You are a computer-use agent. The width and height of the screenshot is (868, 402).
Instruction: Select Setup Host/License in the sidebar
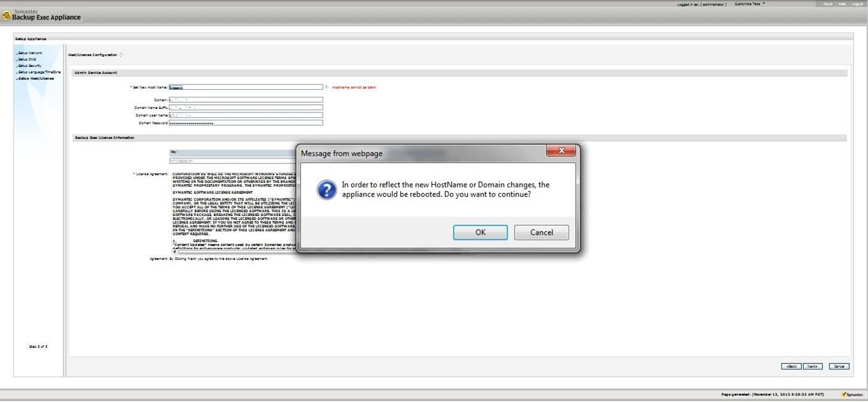(36, 79)
